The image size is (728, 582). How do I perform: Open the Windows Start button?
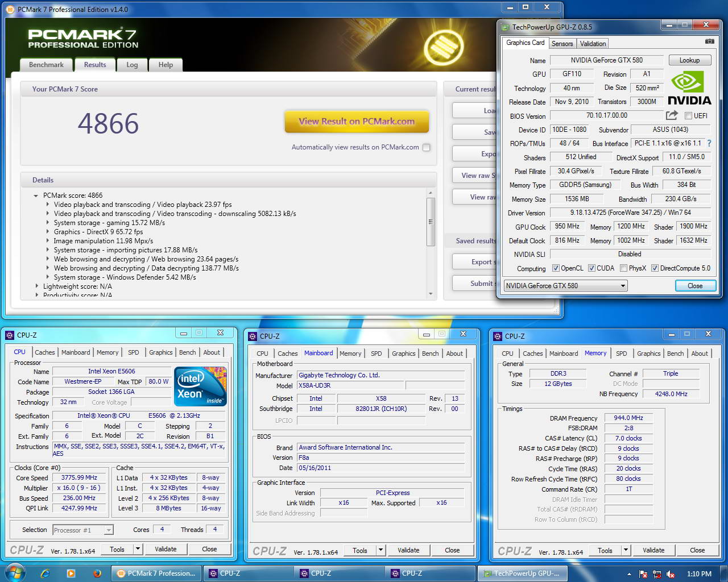click(x=14, y=572)
